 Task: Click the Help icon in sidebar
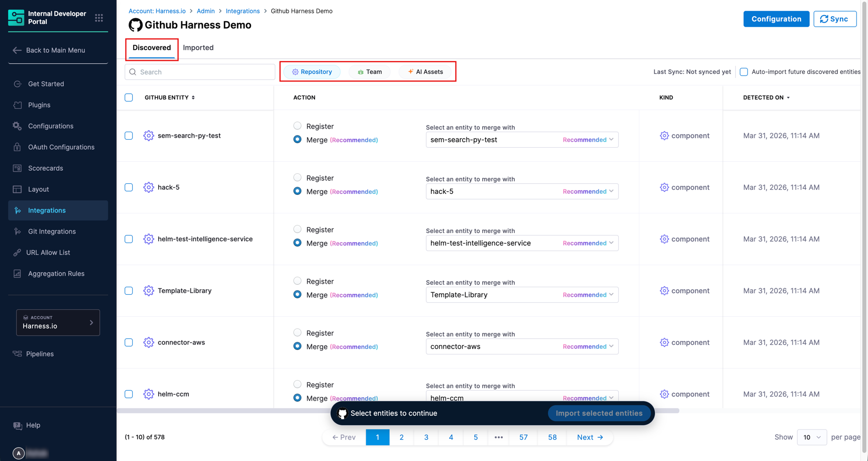(x=18, y=425)
